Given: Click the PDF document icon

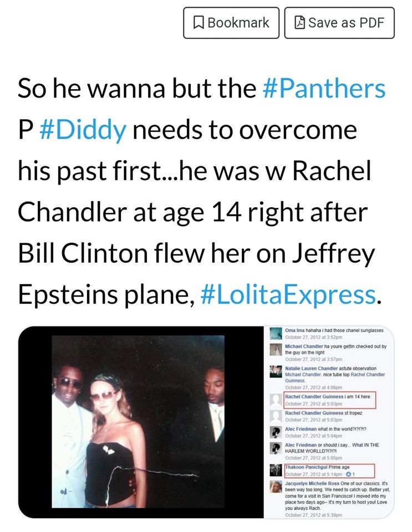Looking at the screenshot, I should (x=299, y=23).
